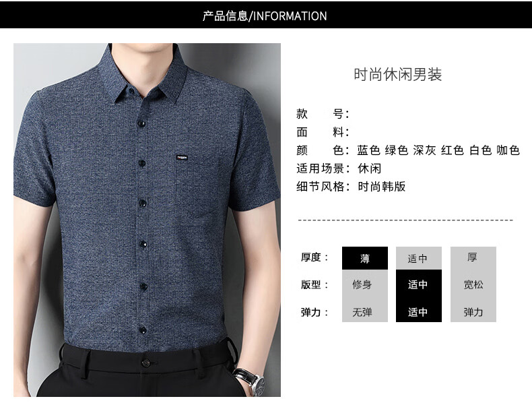Choose the 宽松 fit option

tap(473, 284)
